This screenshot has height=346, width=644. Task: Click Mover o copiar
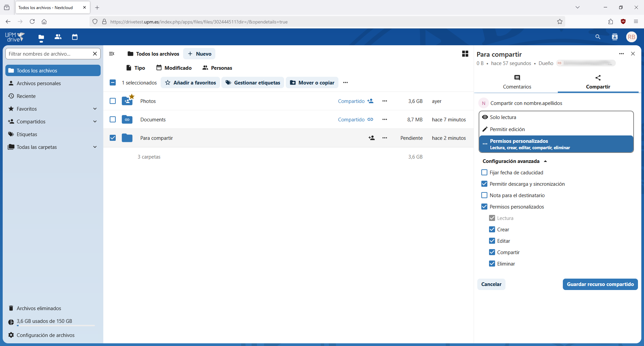(x=312, y=82)
